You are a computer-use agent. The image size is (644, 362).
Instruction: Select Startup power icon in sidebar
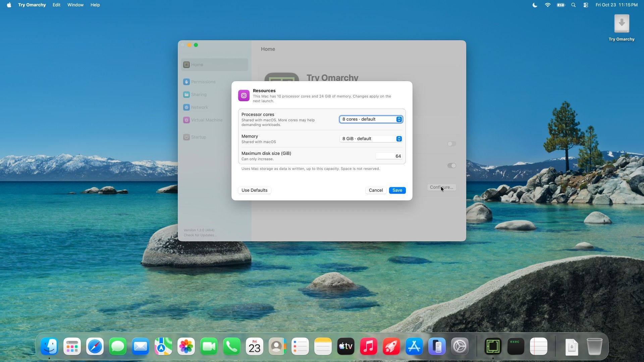click(186, 137)
